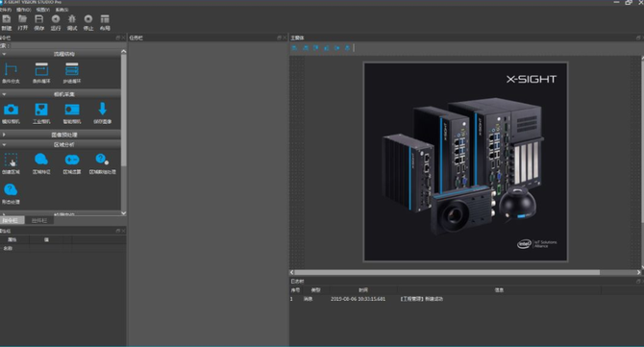Click the tool panel's down scroll arrow
Screen dimensions: 644x347
click(x=124, y=213)
